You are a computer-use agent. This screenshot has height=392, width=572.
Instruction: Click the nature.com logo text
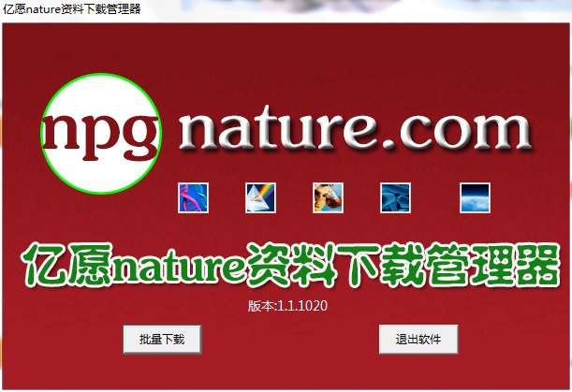pos(356,129)
